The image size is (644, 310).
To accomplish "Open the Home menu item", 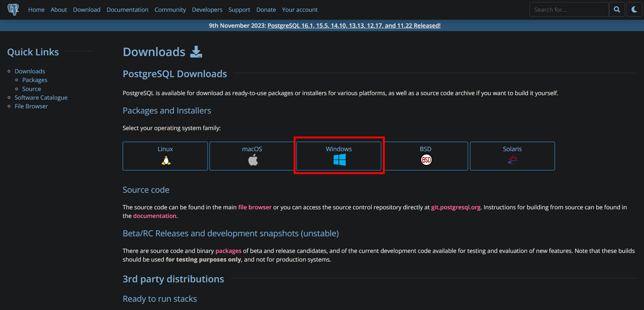I will pos(36,10).
